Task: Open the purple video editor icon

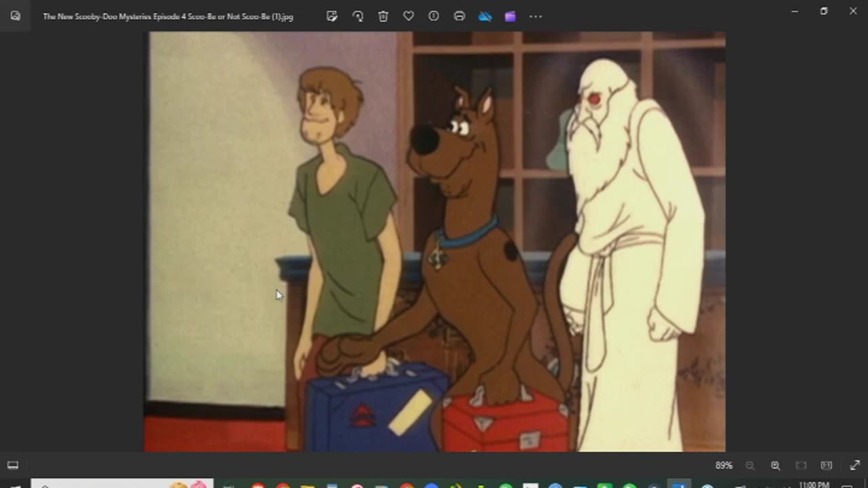Action: pos(510,16)
